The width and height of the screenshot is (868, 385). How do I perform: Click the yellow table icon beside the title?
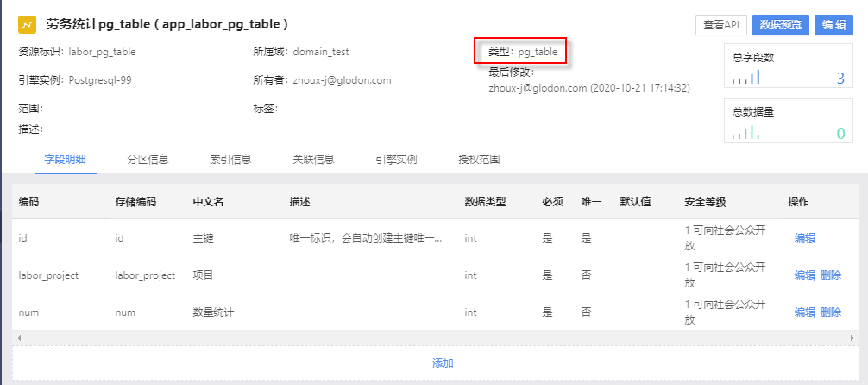pos(27,24)
